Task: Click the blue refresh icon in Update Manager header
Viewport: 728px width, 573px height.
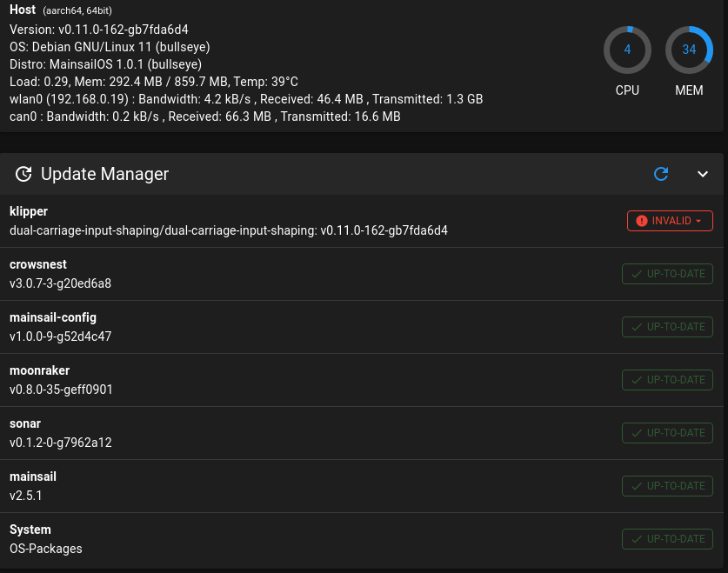Action: point(661,174)
